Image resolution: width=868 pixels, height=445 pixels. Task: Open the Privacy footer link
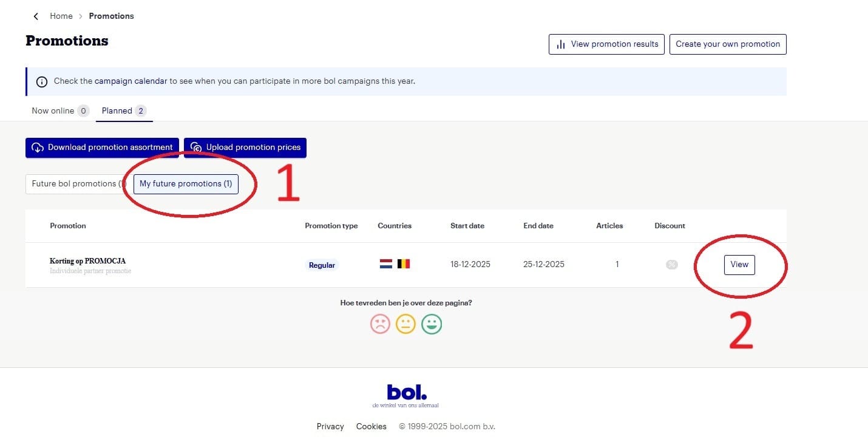(x=330, y=426)
